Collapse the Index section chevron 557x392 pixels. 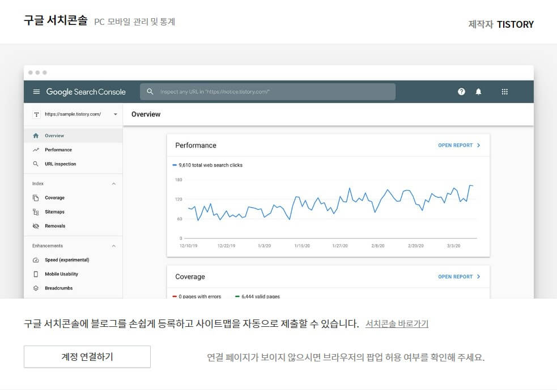(x=114, y=184)
